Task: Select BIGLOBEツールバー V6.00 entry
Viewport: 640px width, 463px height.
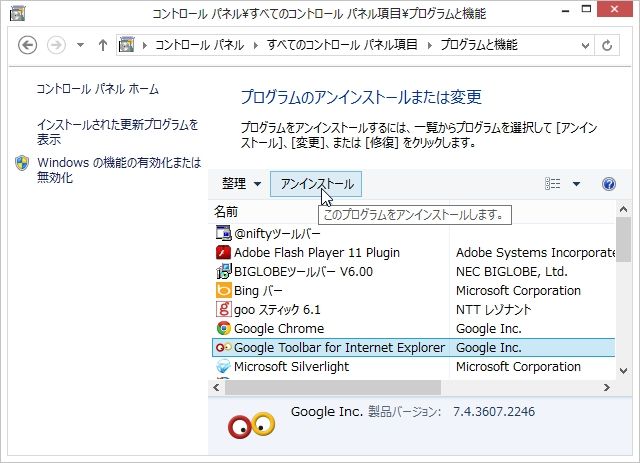Action: coord(303,272)
